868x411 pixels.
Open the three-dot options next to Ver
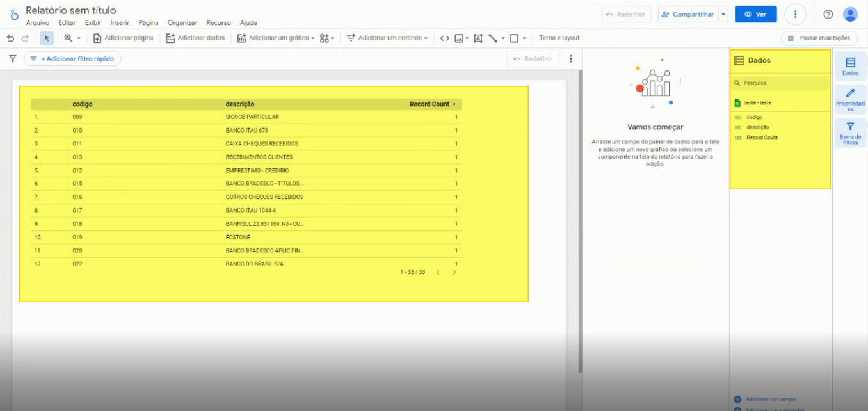[795, 14]
